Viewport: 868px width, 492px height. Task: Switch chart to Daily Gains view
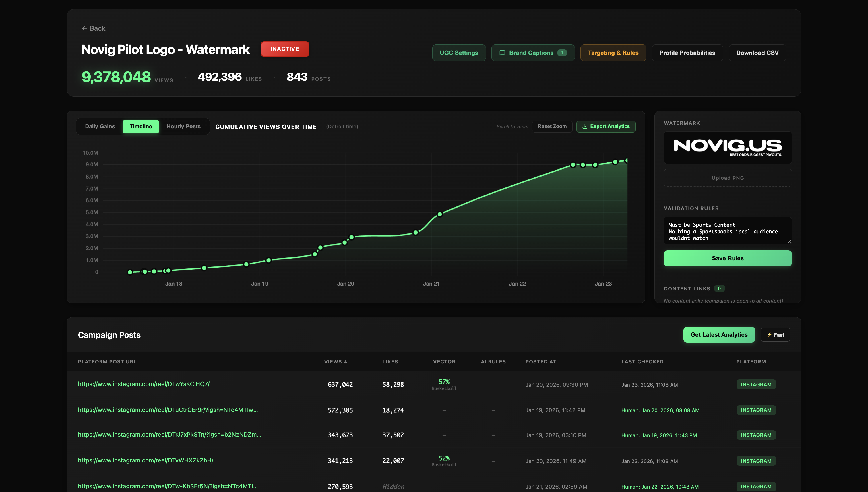pyautogui.click(x=100, y=126)
